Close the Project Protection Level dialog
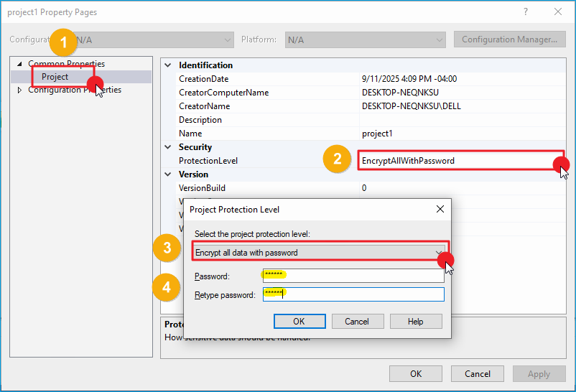 [x=440, y=209]
